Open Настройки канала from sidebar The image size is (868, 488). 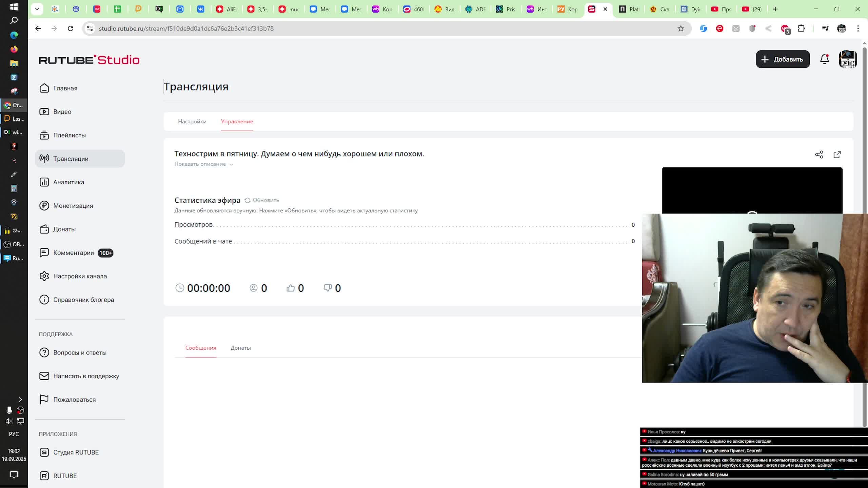click(80, 276)
